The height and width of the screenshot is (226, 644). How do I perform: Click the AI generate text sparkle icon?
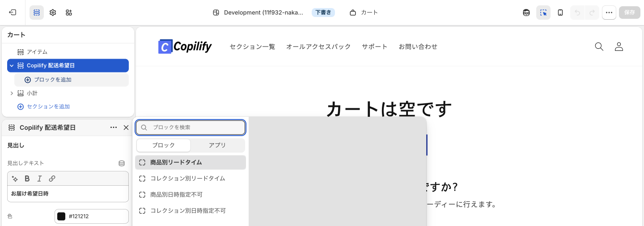coord(15,179)
